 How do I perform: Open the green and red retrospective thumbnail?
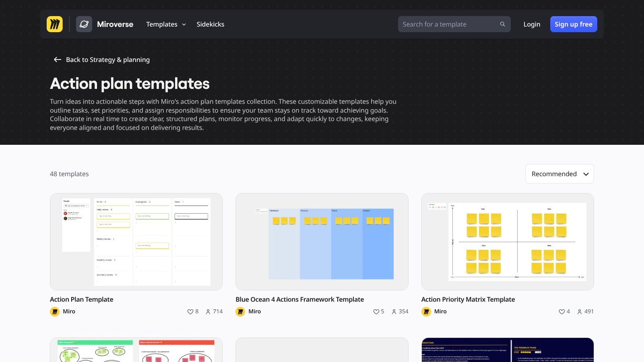click(x=136, y=350)
